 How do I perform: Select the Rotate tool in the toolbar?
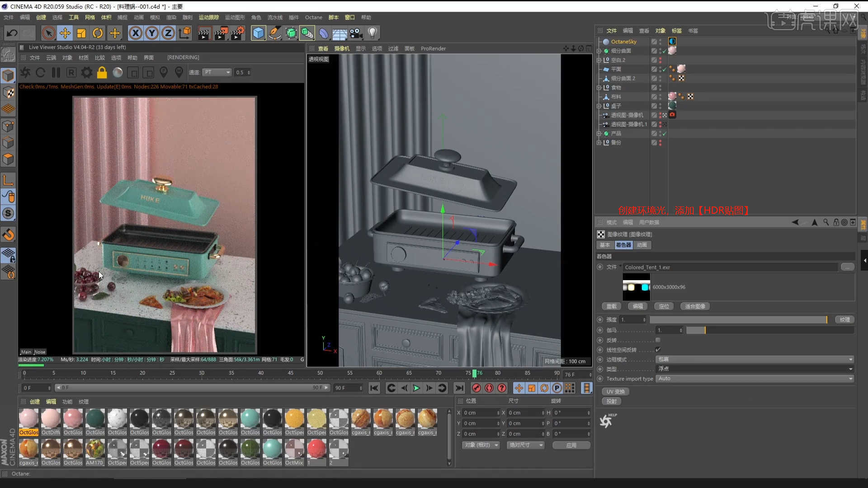98,33
